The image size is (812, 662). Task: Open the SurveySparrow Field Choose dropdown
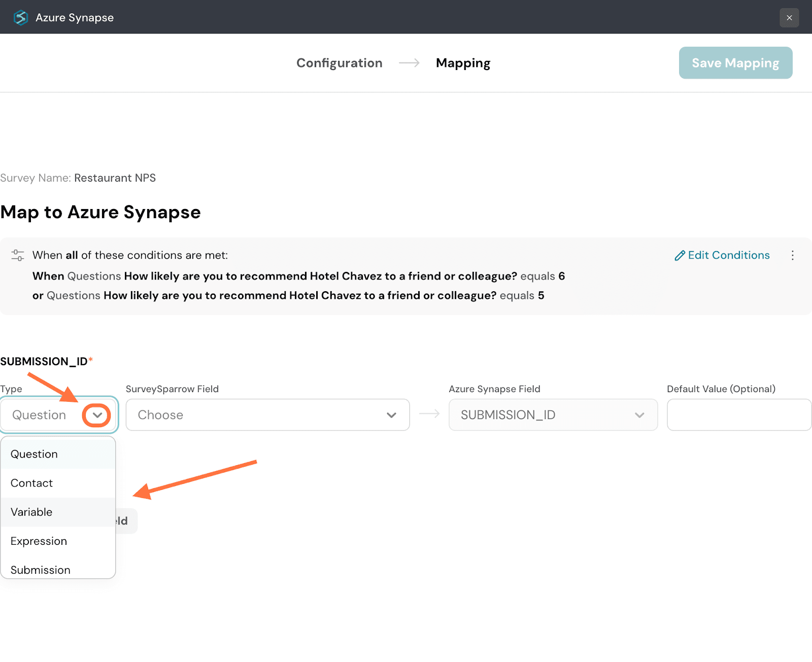pyautogui.click(x=267, y=415)
